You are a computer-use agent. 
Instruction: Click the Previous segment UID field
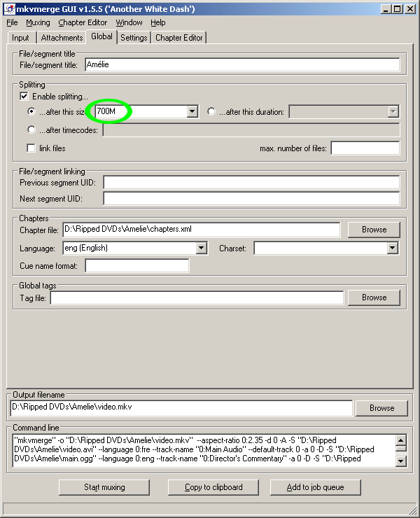tap(251, 183)
